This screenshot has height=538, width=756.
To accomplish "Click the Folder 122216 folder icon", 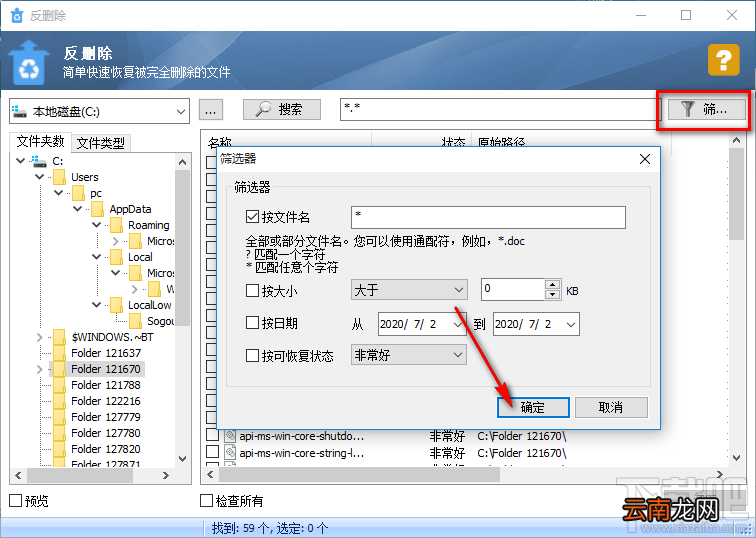I will pos(60,401).
